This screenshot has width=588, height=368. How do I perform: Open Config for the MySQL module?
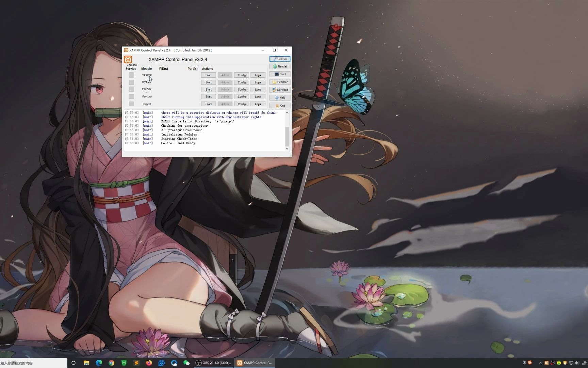(242, 82)
